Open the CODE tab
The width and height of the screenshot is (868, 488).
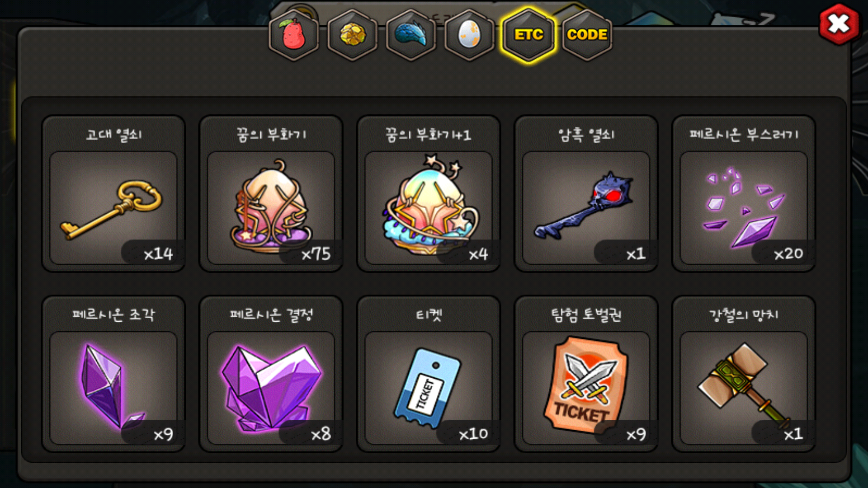click(x=587, y=35)
